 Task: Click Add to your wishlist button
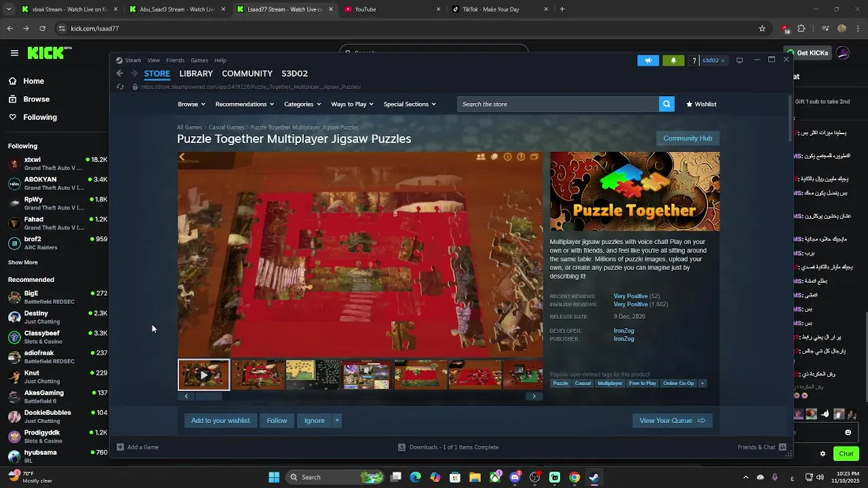[220, 420]
